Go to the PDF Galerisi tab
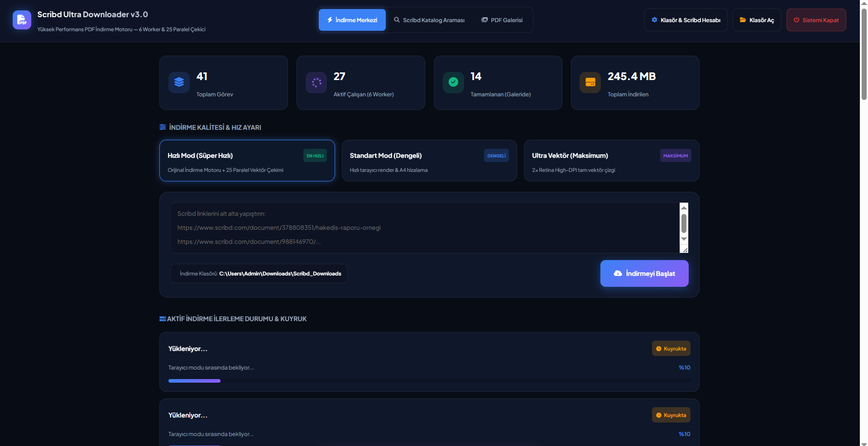This screenshot has height=446, width=868. coord(502,20)
